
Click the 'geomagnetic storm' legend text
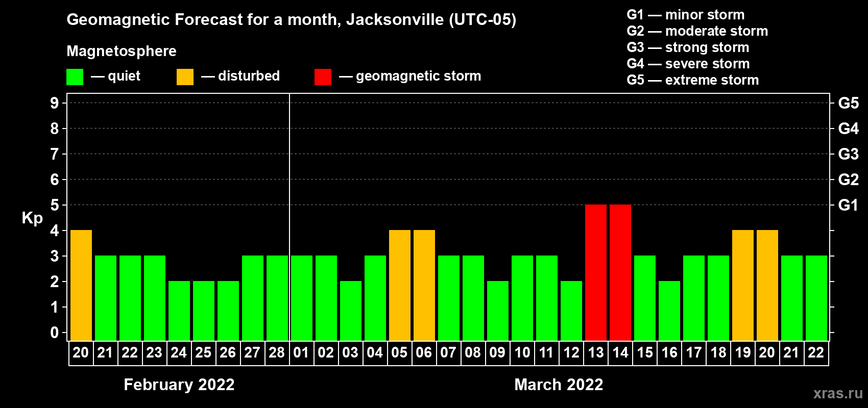pos(419,76)
